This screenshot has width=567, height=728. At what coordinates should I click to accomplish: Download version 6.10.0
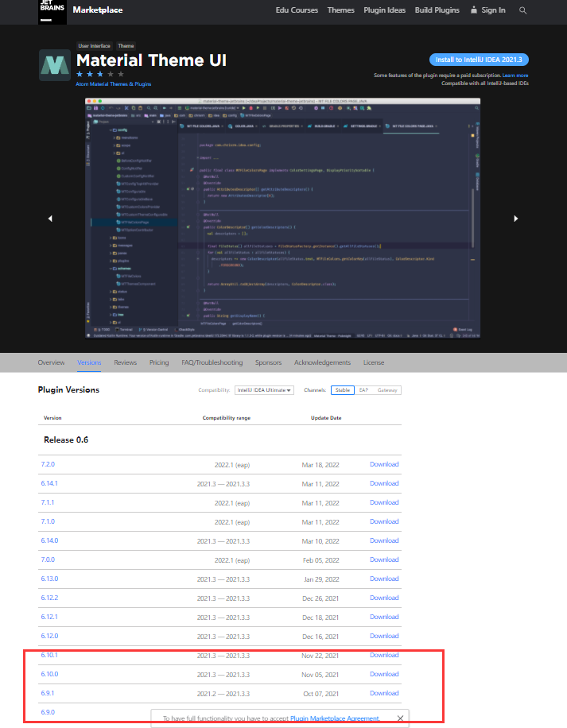(384, 674)
